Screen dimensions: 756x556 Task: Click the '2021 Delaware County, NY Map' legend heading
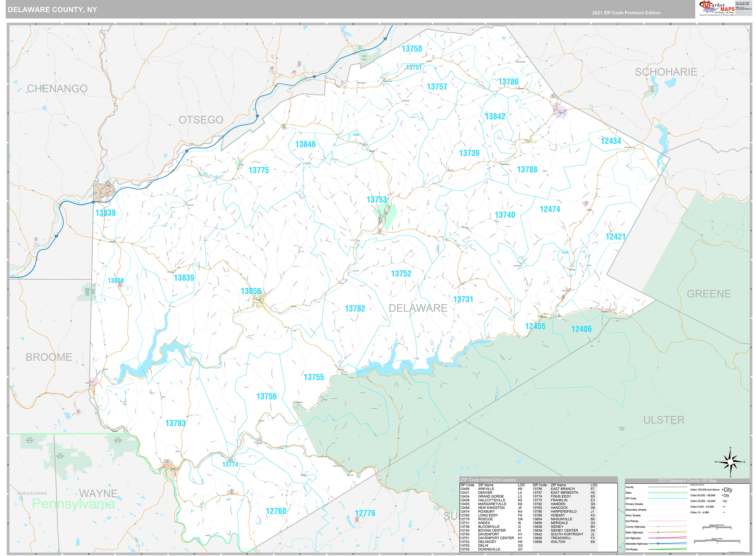pyautogui.click(x=687, y=481)
